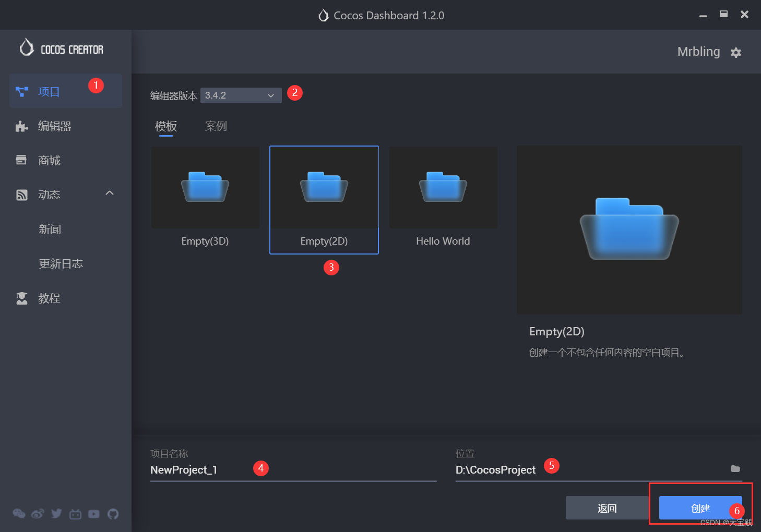Click the 创建 button

pyautogui.click(x=700, y=508)
